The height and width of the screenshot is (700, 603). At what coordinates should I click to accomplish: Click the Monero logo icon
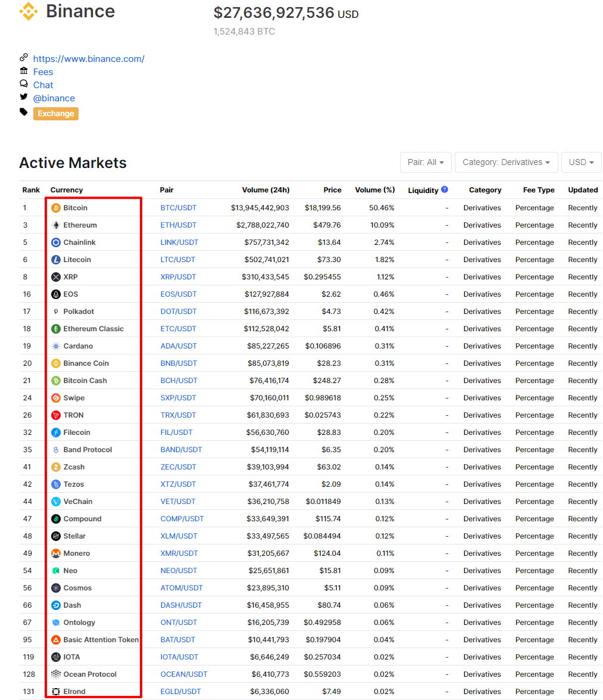pos(56,553)
